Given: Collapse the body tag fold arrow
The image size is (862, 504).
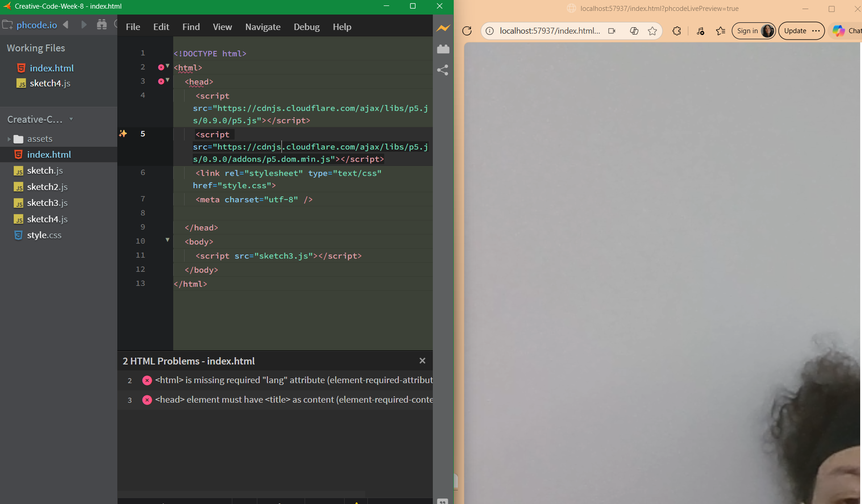Looking at the screenshot, I should coord(167,240).
